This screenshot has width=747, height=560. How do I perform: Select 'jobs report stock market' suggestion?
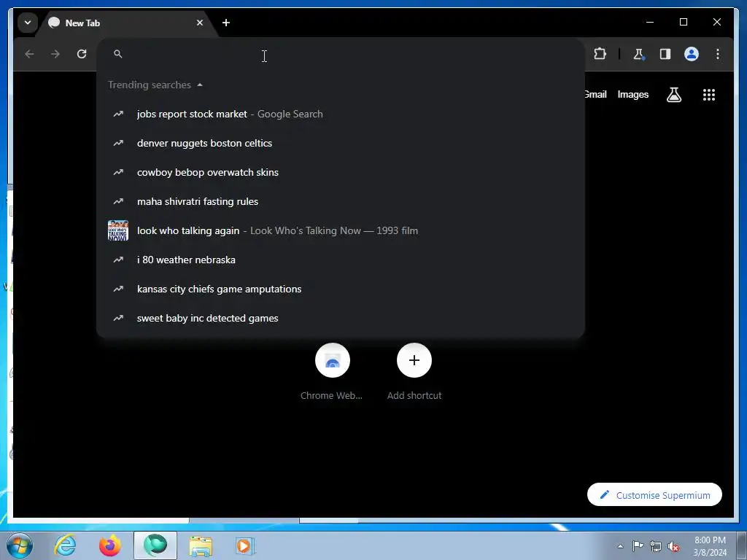pyautogui.click(x=341, y=114)
